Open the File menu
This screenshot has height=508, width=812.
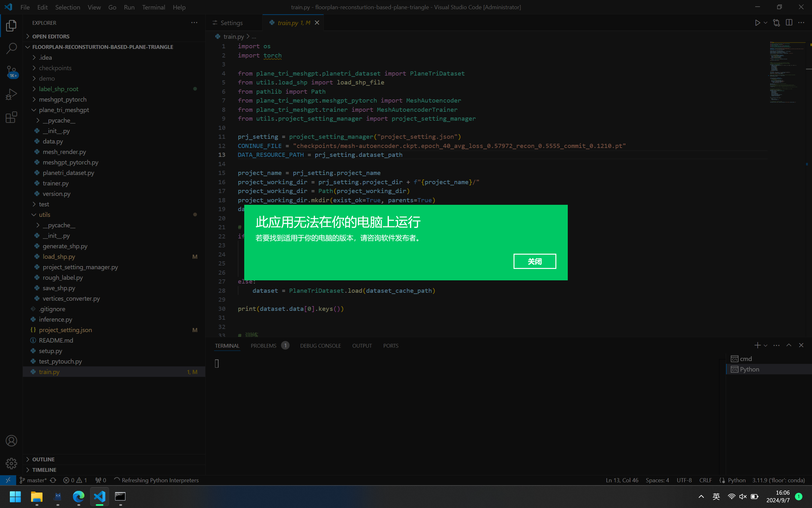tap(25, 7)
